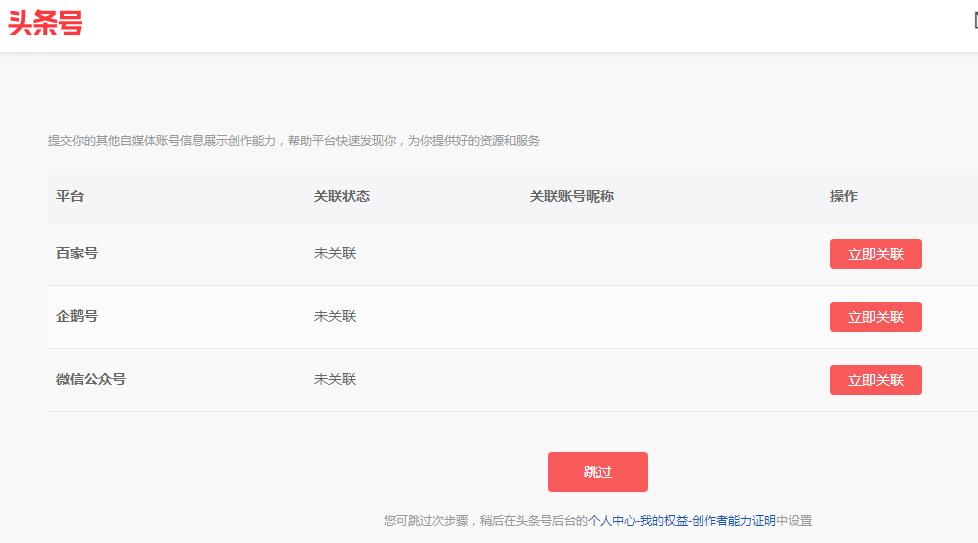978x543 pixels.
Task: Click the 关联账号昵称 column header
Action: [x=571, y=196]
